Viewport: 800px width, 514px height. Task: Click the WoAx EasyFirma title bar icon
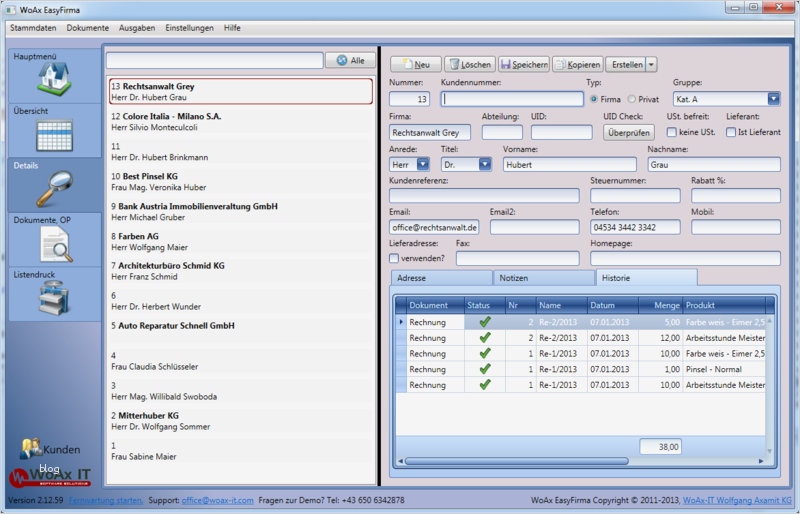[x=11, y=10]
